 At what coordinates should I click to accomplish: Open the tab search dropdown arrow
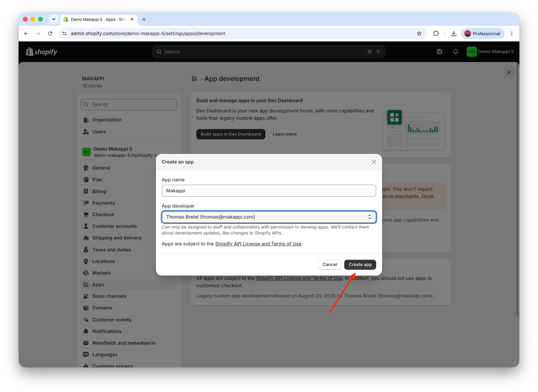pos(54,19)
